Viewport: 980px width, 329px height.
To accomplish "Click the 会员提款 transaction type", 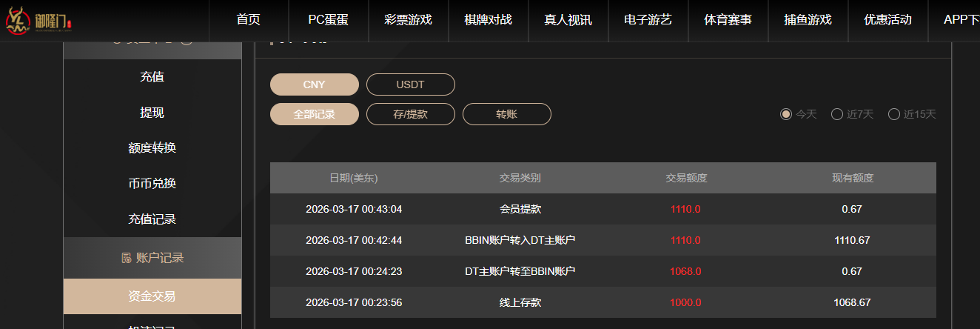I will coord(520,209).
